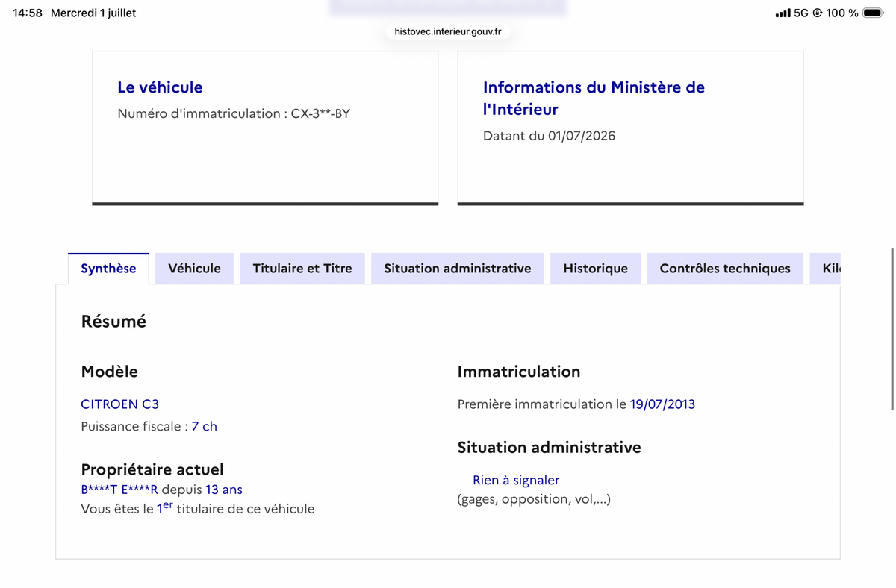Click the Immatriculation heading
The image size is (896, 588).
pos(519,372)
